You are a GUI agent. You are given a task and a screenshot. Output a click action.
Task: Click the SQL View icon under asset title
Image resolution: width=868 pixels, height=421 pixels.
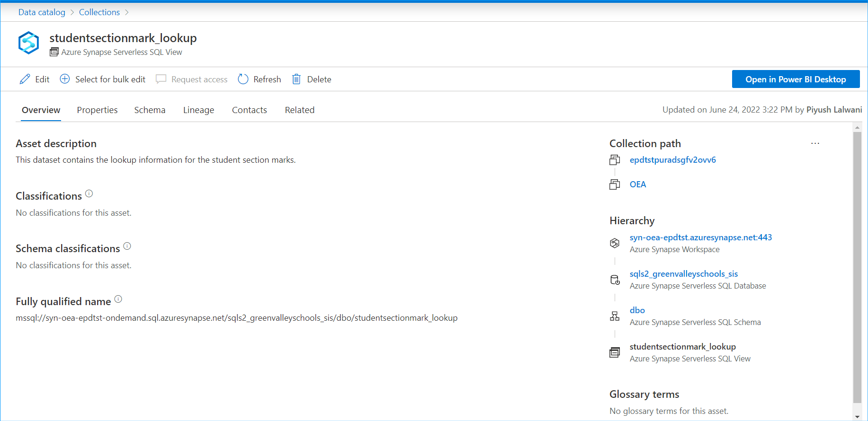point(54,52)
